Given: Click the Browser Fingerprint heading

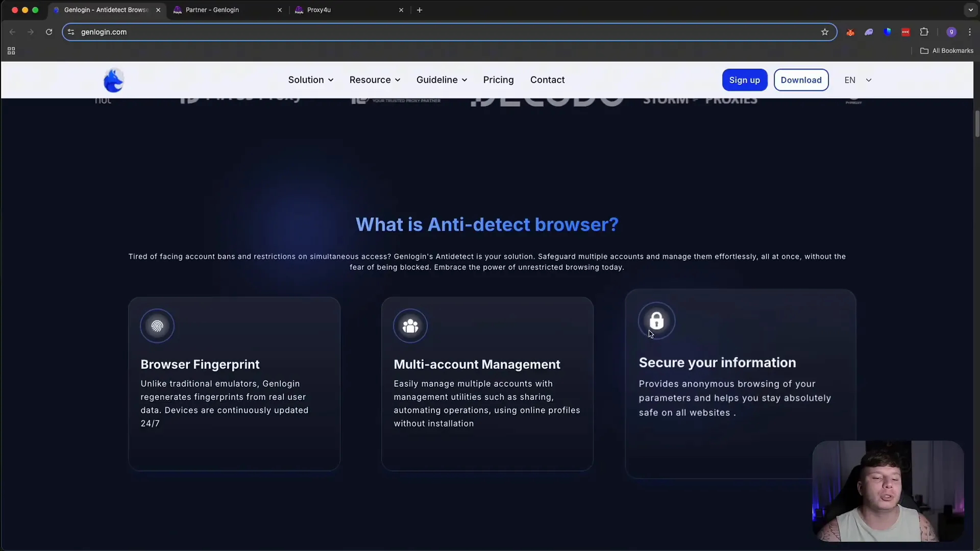Looking at the screenshot, I should pos(200,364).
